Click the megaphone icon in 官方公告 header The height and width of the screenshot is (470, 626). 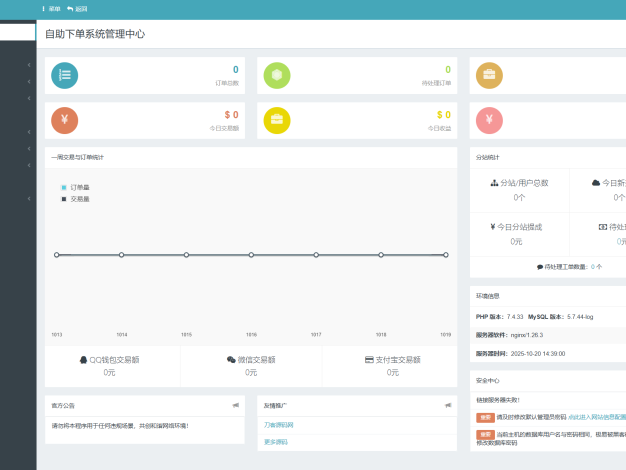coord(236,405)
